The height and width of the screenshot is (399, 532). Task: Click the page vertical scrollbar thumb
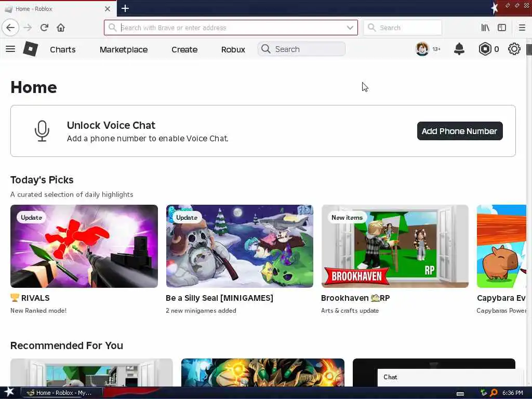click(x=529, y=49)
